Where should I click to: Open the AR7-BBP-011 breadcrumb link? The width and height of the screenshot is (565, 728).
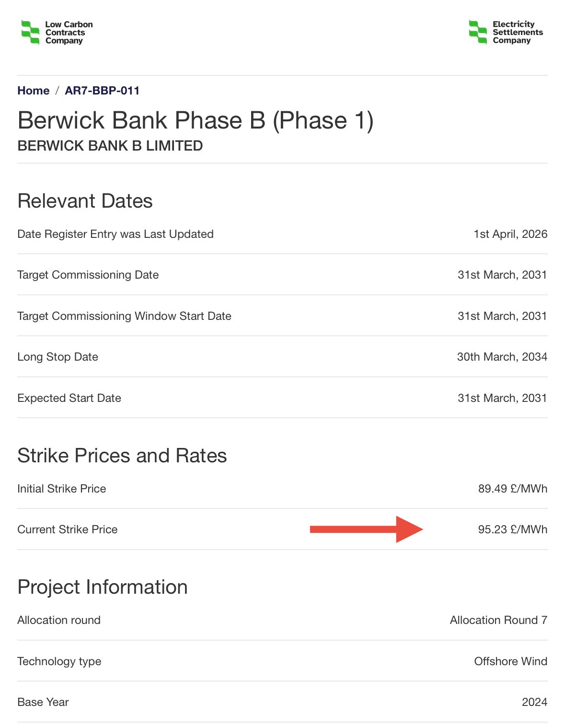point(102,91)
